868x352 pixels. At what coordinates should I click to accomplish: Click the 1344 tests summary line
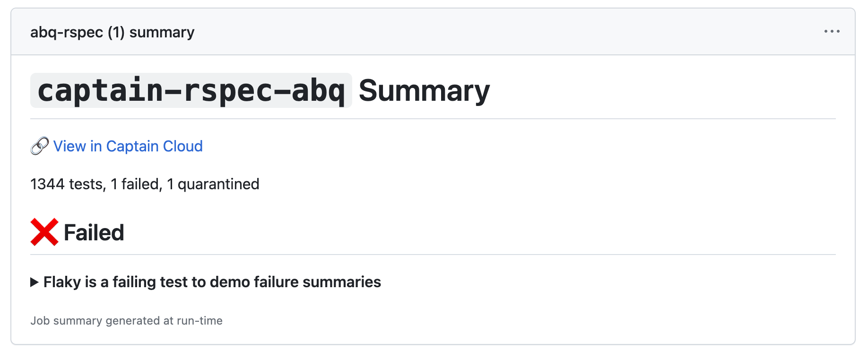click(145, 184)
